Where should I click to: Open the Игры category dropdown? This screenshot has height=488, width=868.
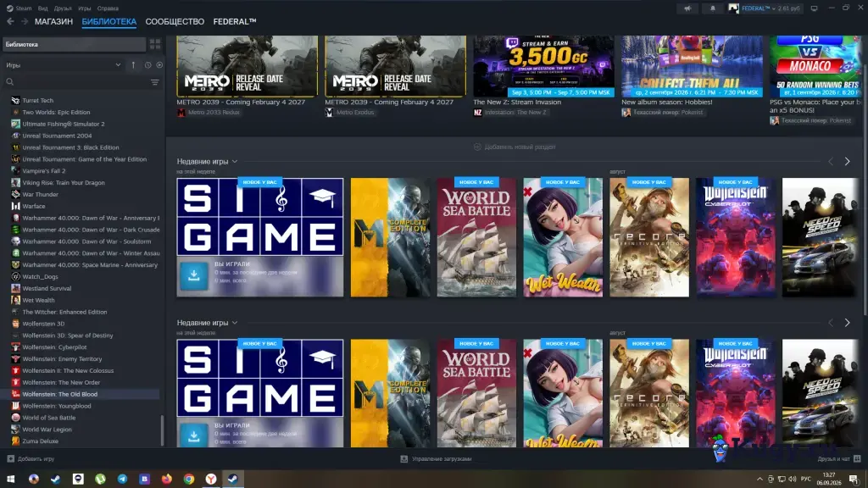[x=63, y=65]
